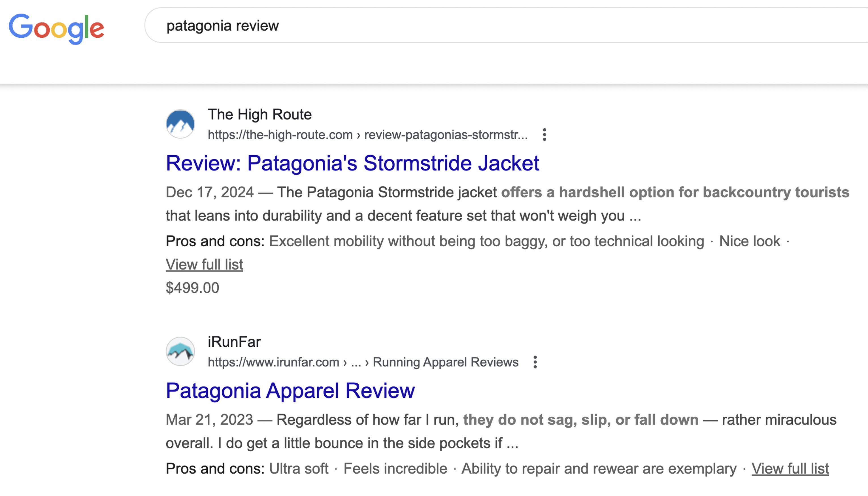Click the www.irunfar.com URL breadcrumb
The height and width of the screenshot is (496, 868).
click(363, 362)
